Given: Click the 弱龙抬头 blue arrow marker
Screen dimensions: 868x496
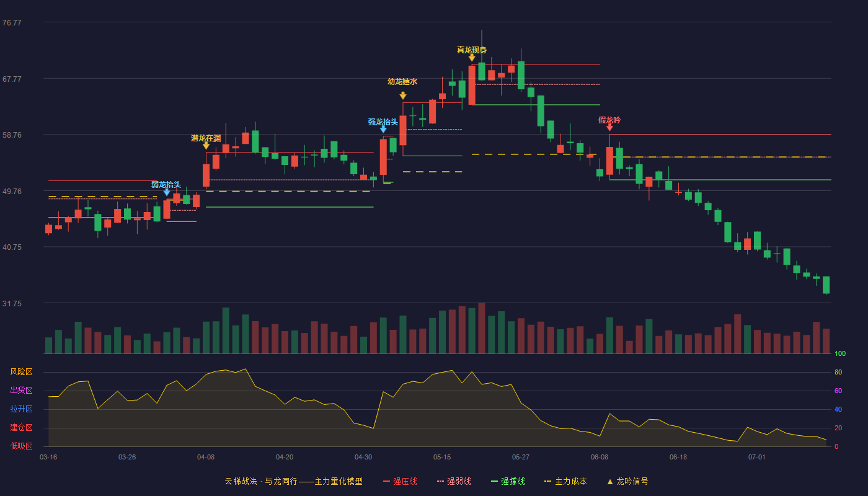Looking at the screenshot, I should tap(167, 192).
